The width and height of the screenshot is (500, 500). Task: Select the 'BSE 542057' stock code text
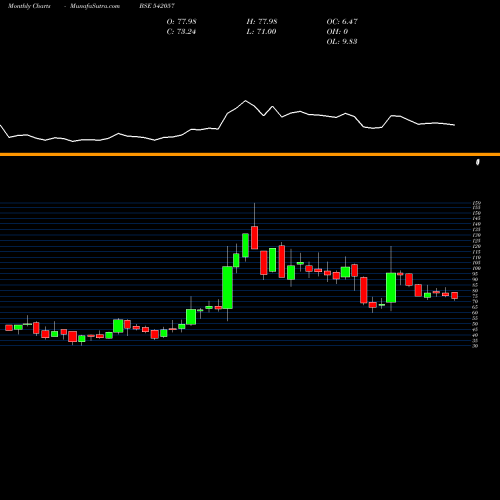[157, 6]
